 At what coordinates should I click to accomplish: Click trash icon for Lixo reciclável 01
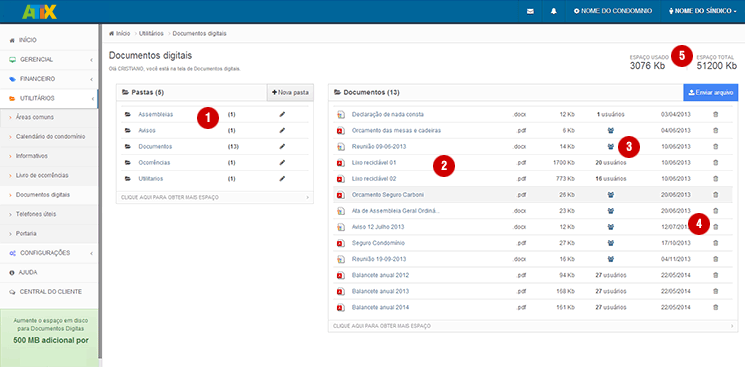coord(716,163)
